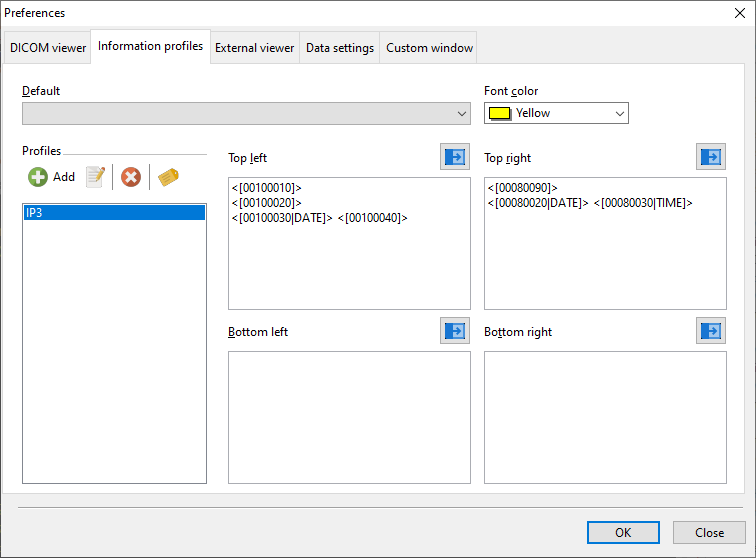Switch to the DICOM viewer tab

pos(48,48)
